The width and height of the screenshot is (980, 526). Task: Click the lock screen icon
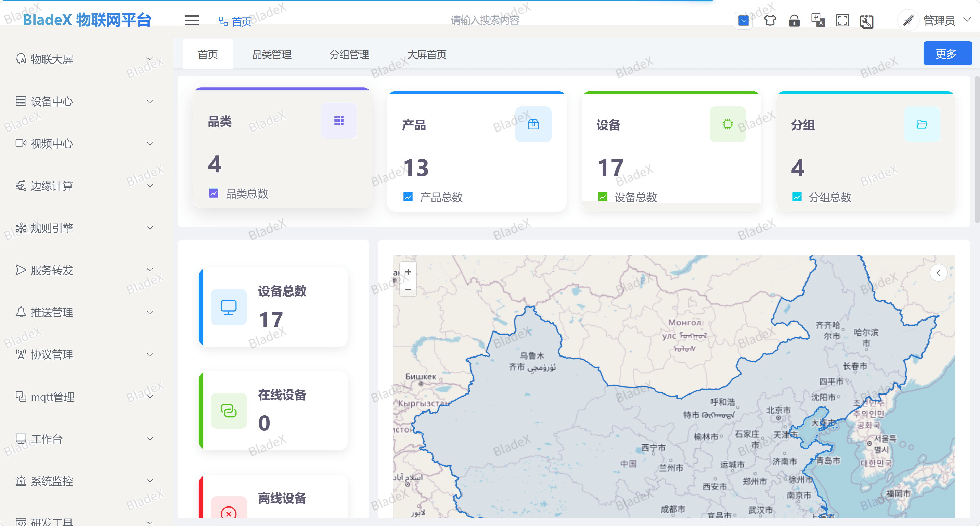tap(794, 20)
